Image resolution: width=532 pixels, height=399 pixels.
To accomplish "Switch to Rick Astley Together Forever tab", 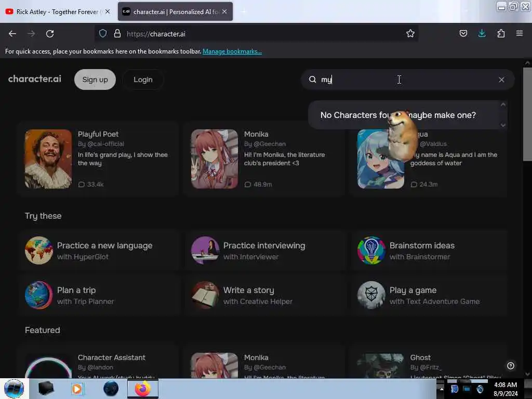I will coord(58,11).
